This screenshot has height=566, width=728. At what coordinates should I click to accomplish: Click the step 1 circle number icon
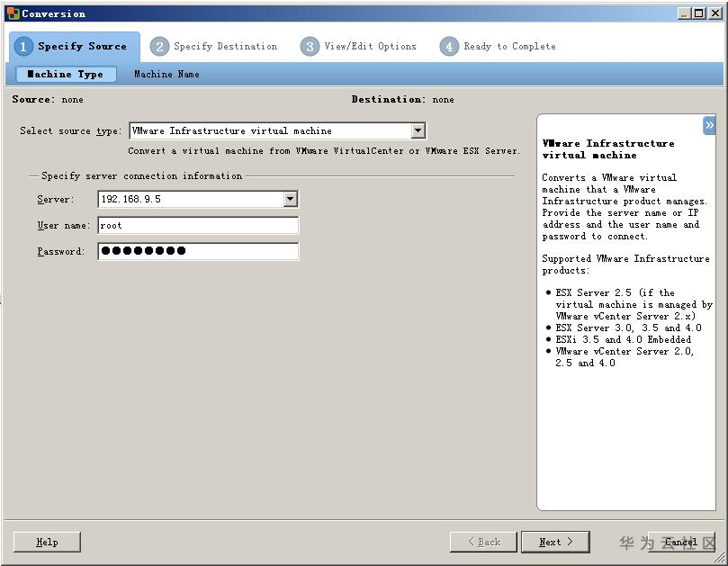(x=23, y=47)
